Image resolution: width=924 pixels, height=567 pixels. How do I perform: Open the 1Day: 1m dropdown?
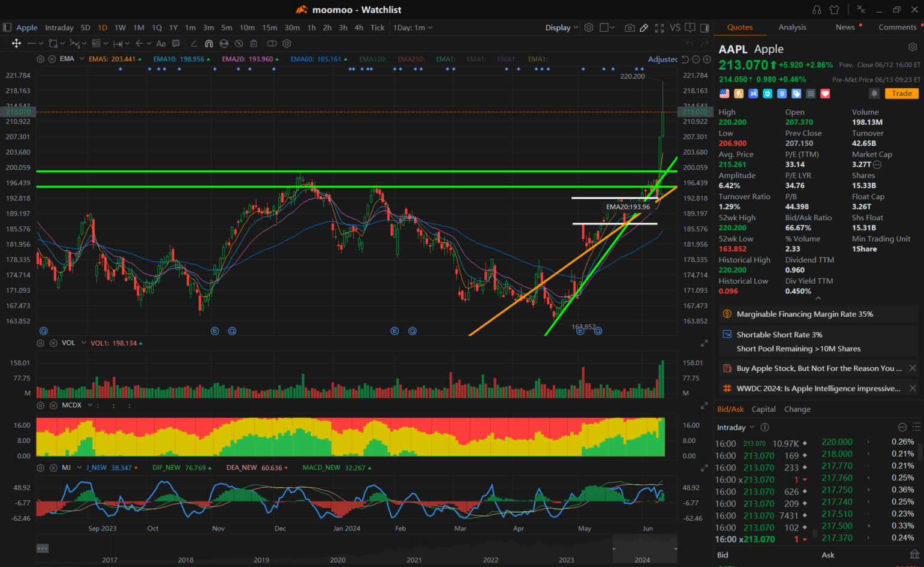[x=413, y=28]
